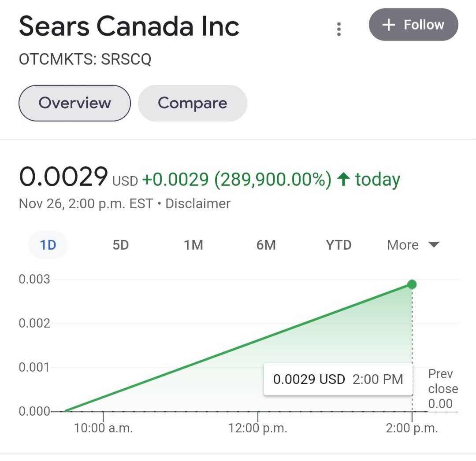Click the 10:00 a.m. marker on chart axis
476x461 pixels.
[x=104, y=428]
